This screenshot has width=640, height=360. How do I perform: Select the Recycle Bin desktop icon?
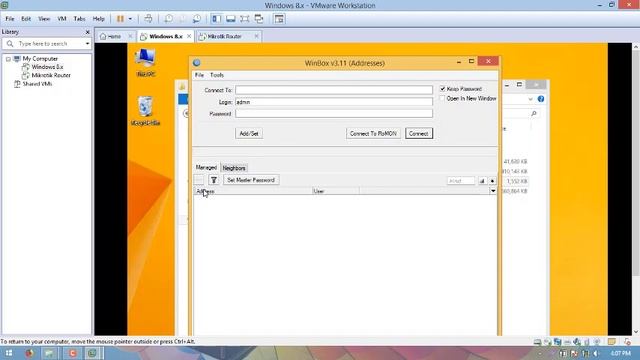click(x=146, y=111)
